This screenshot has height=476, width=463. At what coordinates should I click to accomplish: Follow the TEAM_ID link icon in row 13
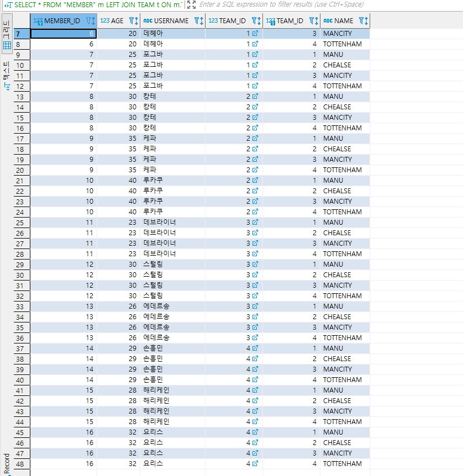[x=255, y=96]
